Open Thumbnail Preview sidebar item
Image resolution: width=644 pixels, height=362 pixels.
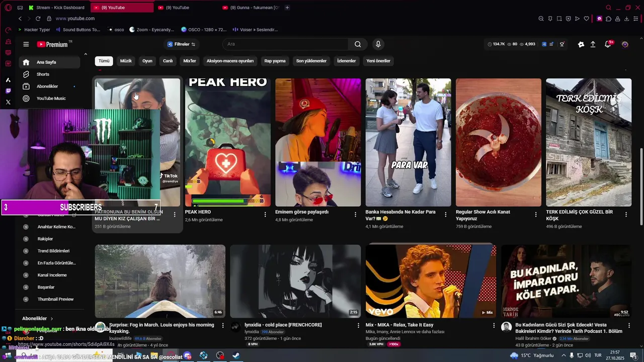(49, 299)
